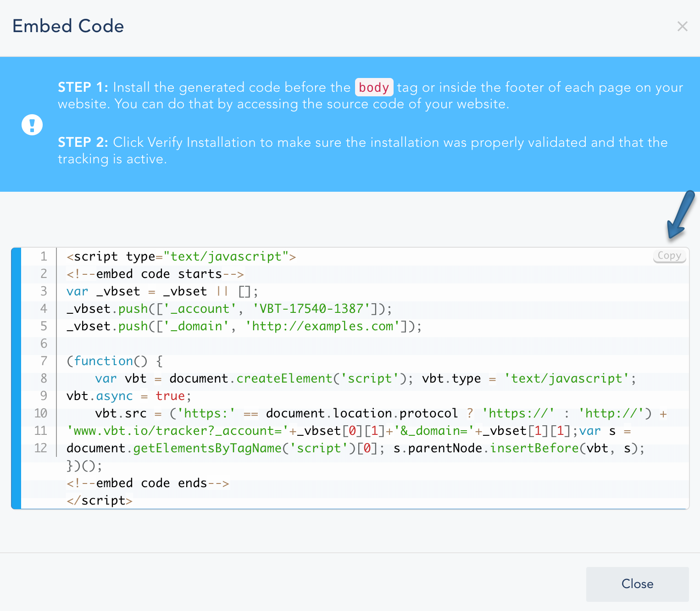Click the 'var _vbset' code line

[x=162, y=291]
